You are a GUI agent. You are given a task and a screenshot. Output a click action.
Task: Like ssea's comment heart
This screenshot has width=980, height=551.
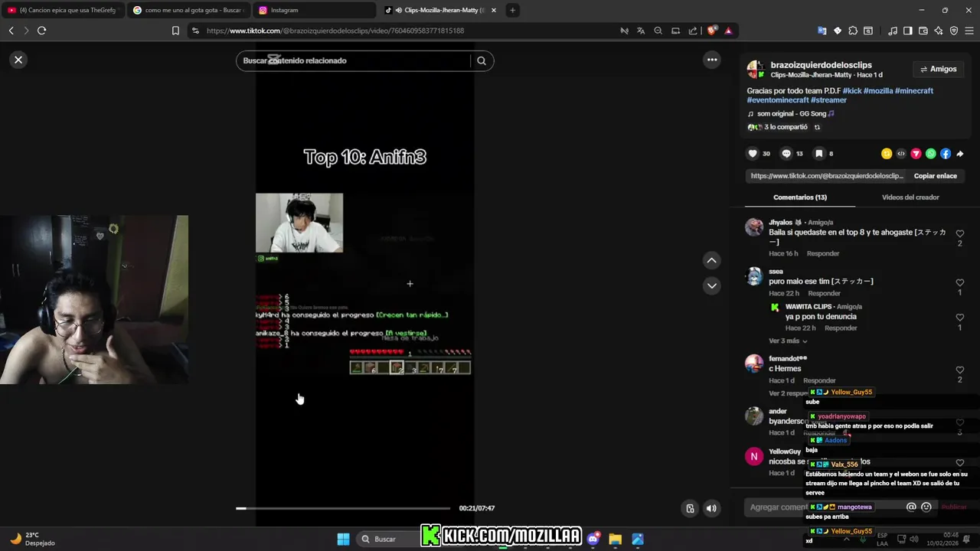point(959,282)
